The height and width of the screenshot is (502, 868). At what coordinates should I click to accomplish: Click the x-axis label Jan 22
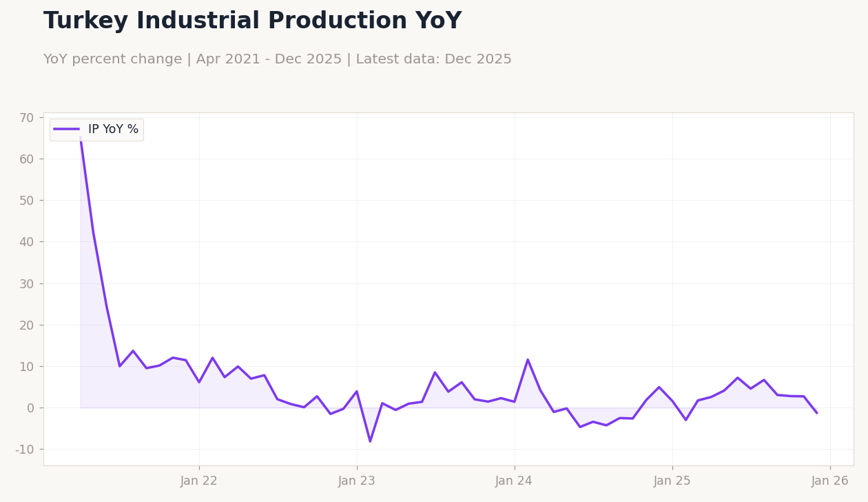click(199, 481)
